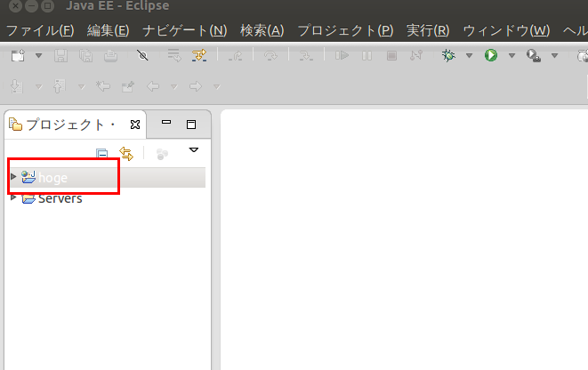Open the 実行(R) menu
This screenshot has height=370, width=588.
coord(428,30)
